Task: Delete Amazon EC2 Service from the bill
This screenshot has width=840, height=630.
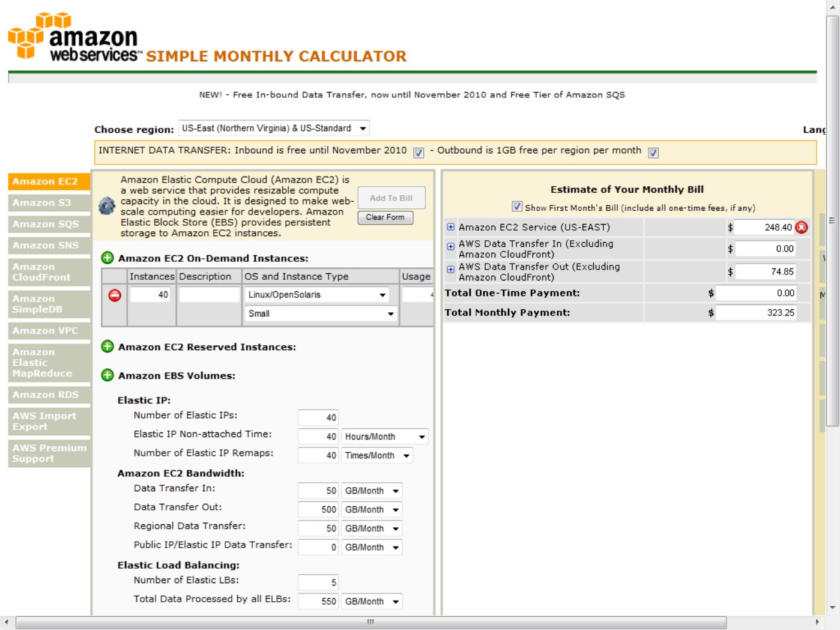Action: click(802, 227)
